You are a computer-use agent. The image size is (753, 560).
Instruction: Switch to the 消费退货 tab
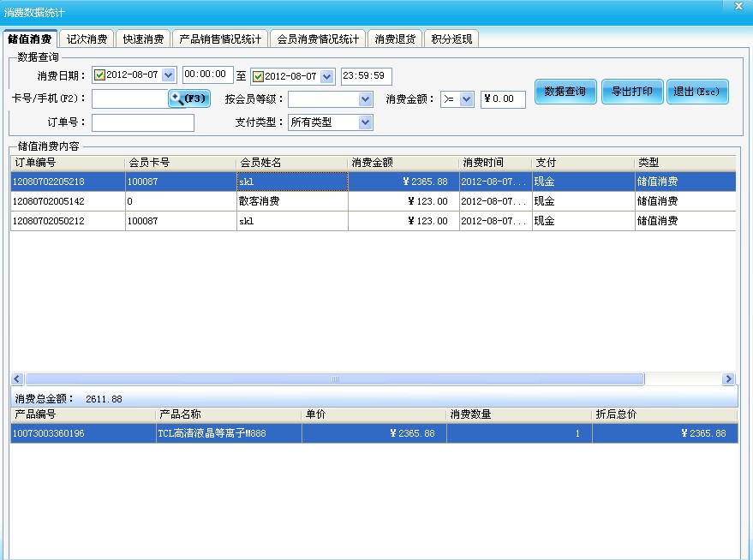[x=395, y=39]
